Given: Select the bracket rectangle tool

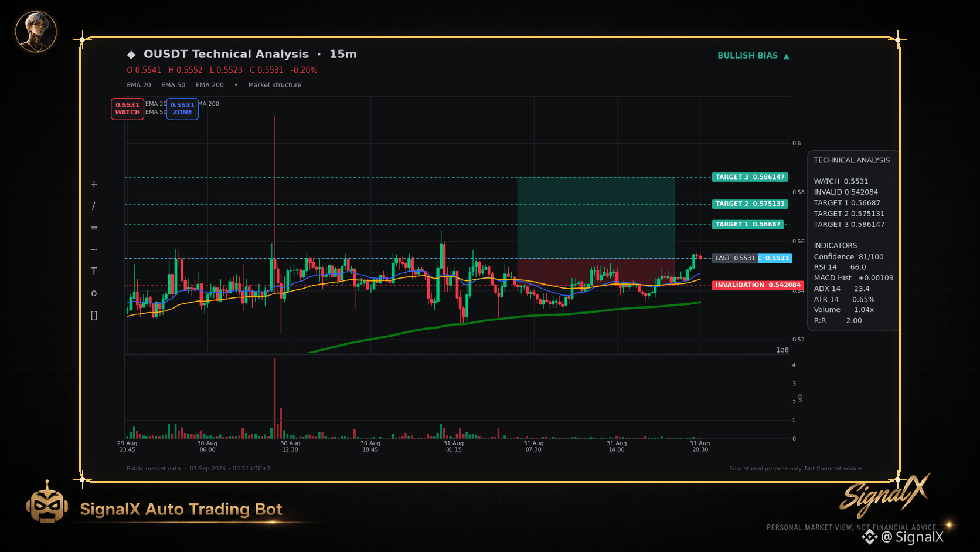Looking at the screenshot, I should (x=94, y=316).
